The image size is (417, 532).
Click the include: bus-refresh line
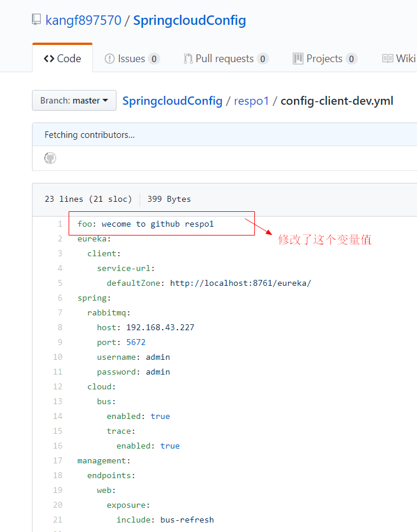coord(165,520)
